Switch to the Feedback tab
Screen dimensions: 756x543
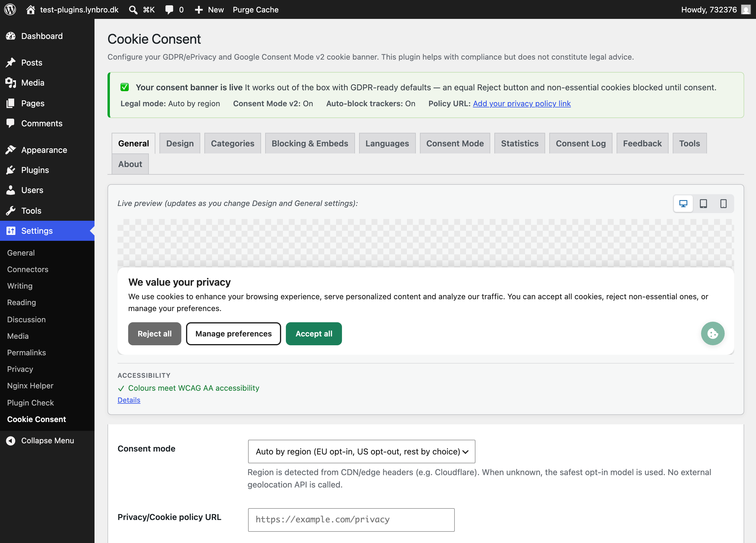coord(642,143)
